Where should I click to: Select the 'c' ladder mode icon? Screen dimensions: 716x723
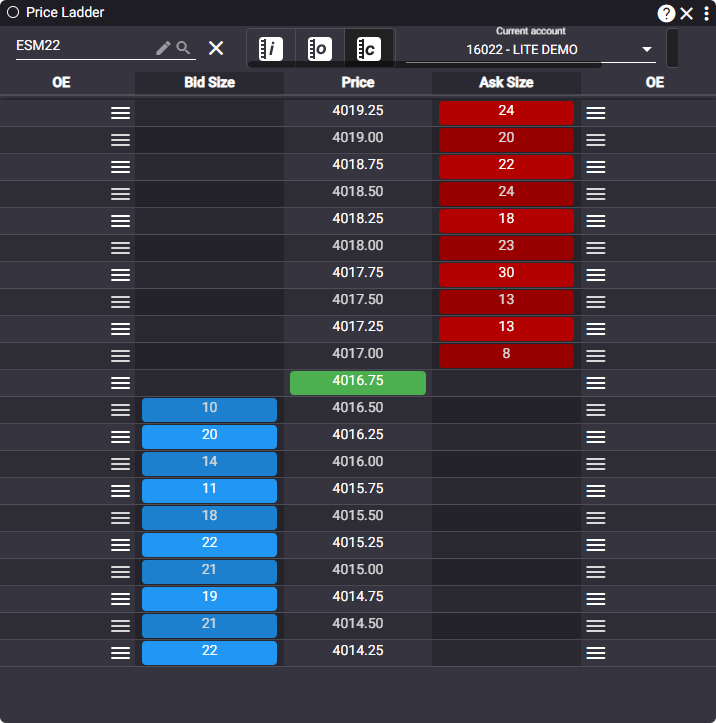click(369, 48)
